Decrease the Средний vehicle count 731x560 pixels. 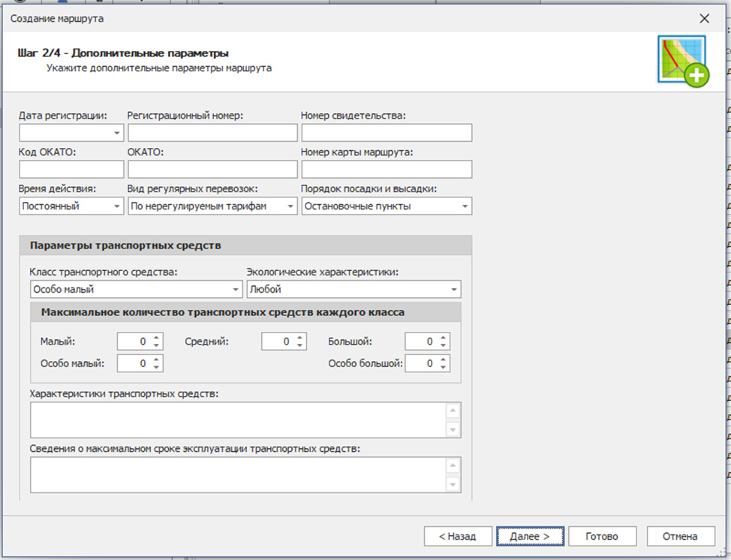300,346
